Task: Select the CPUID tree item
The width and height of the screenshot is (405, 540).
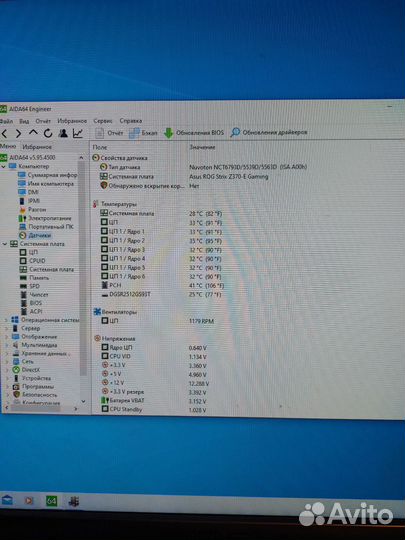Action: 33,261
